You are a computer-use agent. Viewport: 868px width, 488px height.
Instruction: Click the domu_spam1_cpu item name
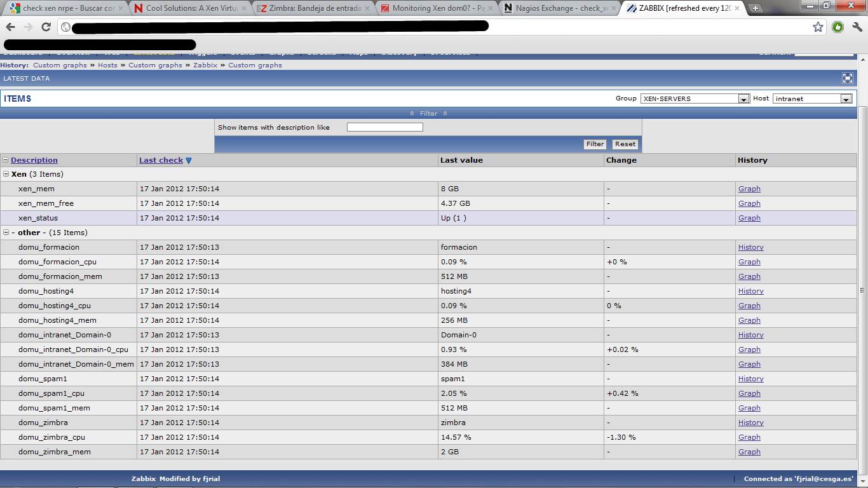coord(51,393)
